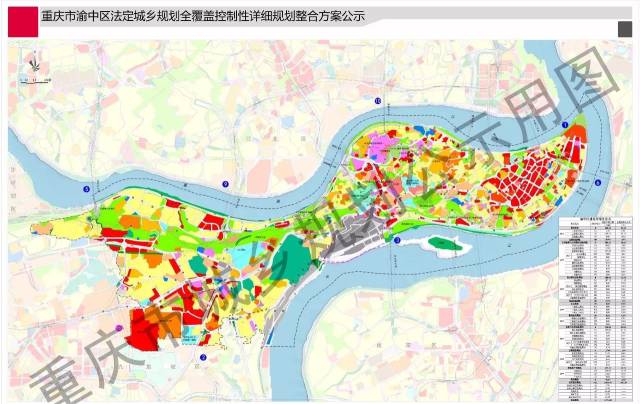Click the magenta zone in the northern peninsula

(x=373, y=150)
